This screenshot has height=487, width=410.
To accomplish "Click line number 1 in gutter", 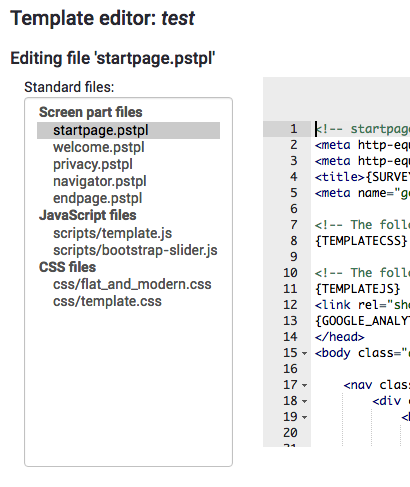I will [x=293, y=129].
